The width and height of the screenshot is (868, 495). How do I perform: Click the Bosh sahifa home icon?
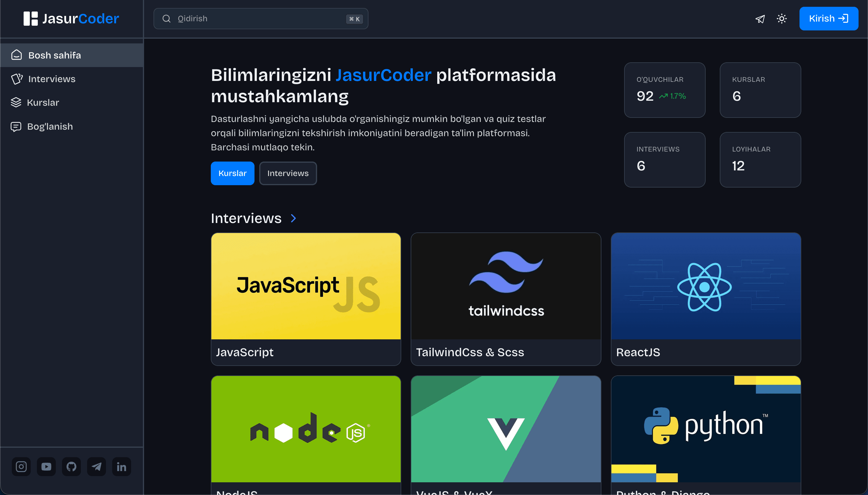pos(17,55)
